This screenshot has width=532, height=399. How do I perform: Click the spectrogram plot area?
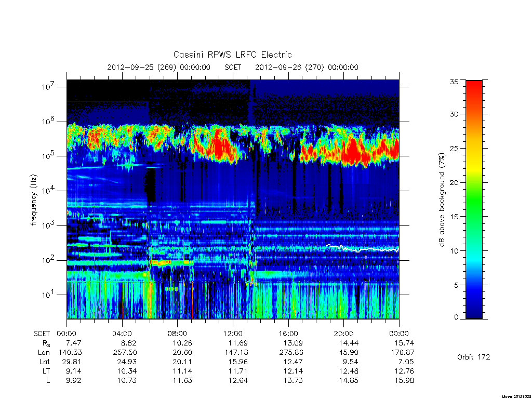[x=233, y=199]
